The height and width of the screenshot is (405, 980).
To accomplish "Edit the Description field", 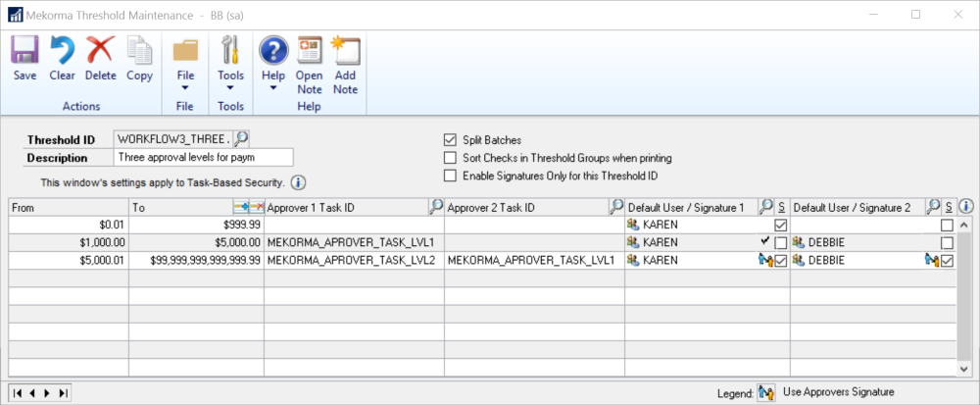I will pos(203,157).
